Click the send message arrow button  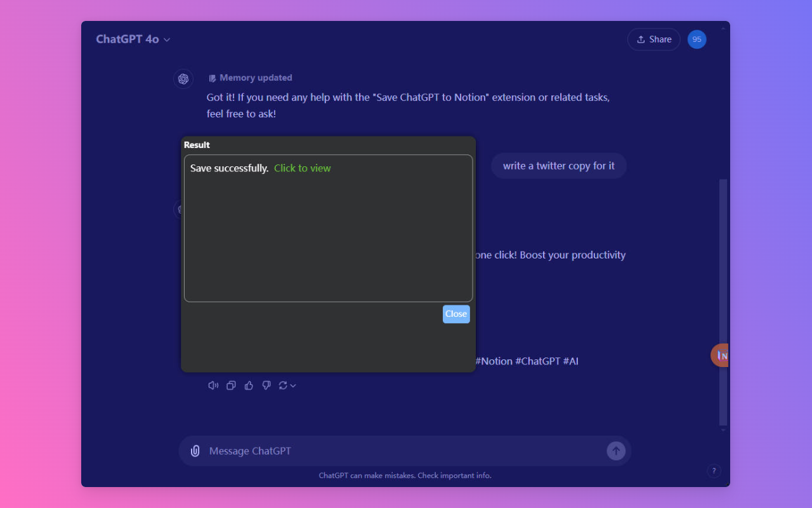(x=615, y=451)
